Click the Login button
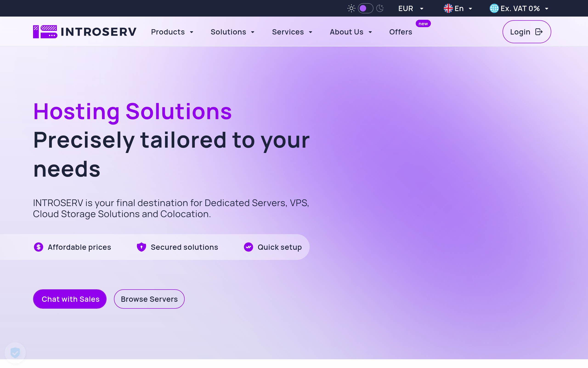The width and height of the screenshot is (588, 368). pos(526,32)
